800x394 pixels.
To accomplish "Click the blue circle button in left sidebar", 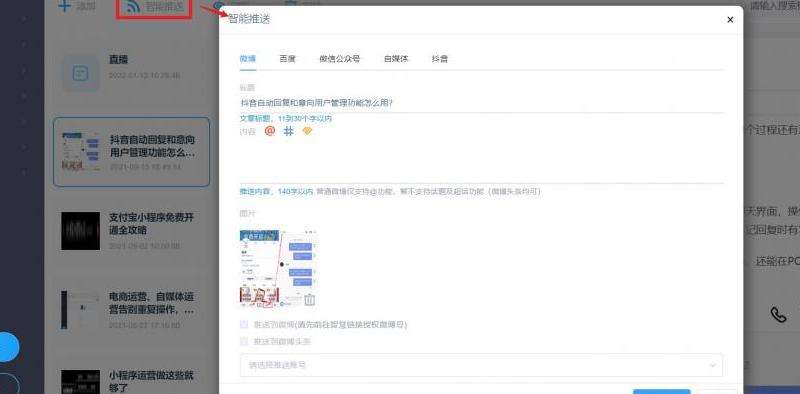I will tap(9, 347).
